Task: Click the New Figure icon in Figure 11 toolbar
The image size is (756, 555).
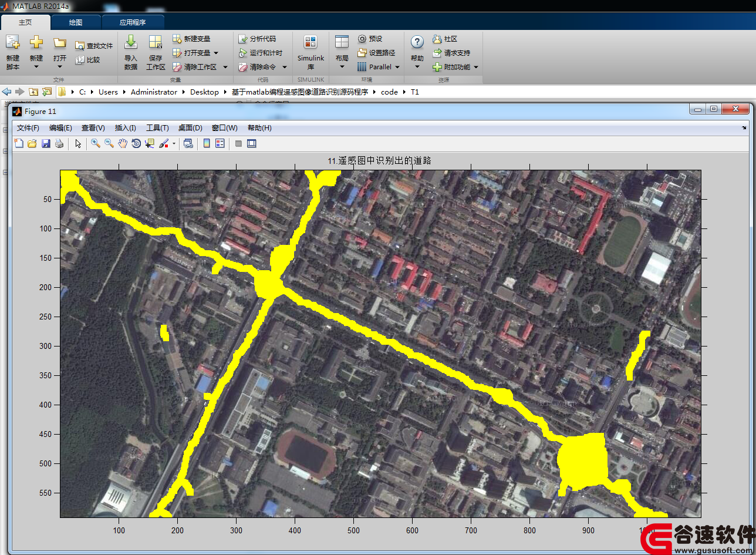Action: coord(19,143)
